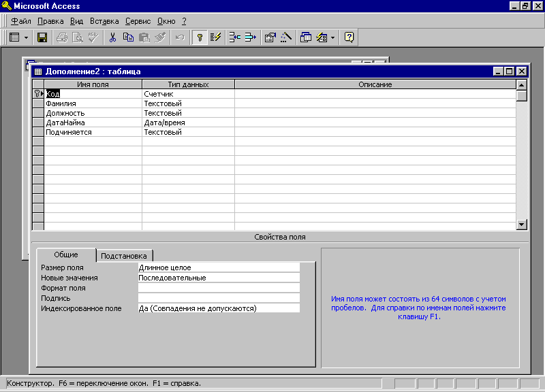
Task: Click the Microsoft Access key title icon
Action: [7, 6]
